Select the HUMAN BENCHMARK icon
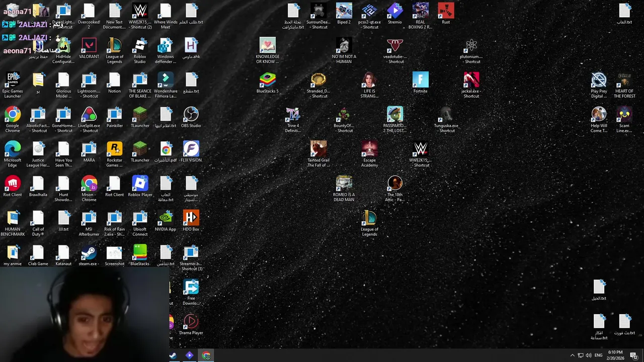 point(13,223)
